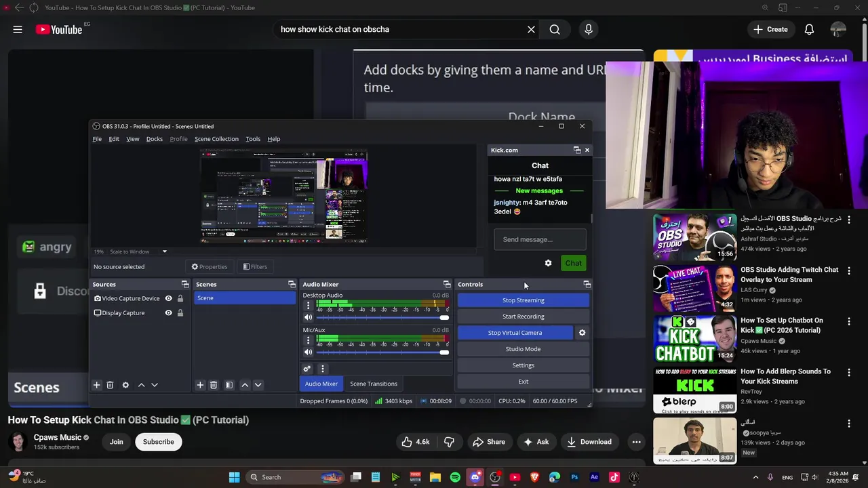Toggle lock on Display Capture source
This screenshot has height=488, width=868.
pos(180,313)
